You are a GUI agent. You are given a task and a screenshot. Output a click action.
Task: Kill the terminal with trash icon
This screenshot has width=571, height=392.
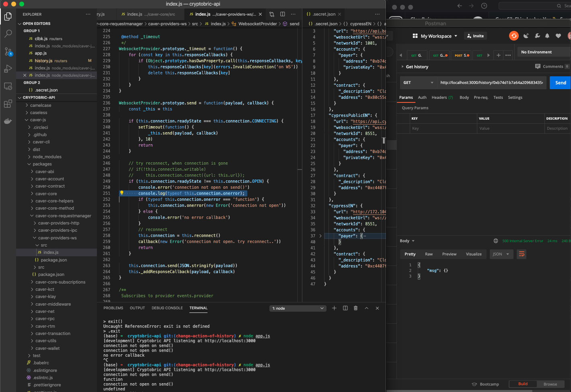[x=355, y=308]
